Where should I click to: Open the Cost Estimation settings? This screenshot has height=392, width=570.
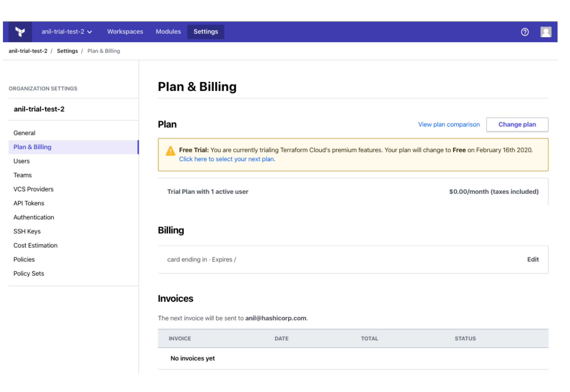point(35,245)
